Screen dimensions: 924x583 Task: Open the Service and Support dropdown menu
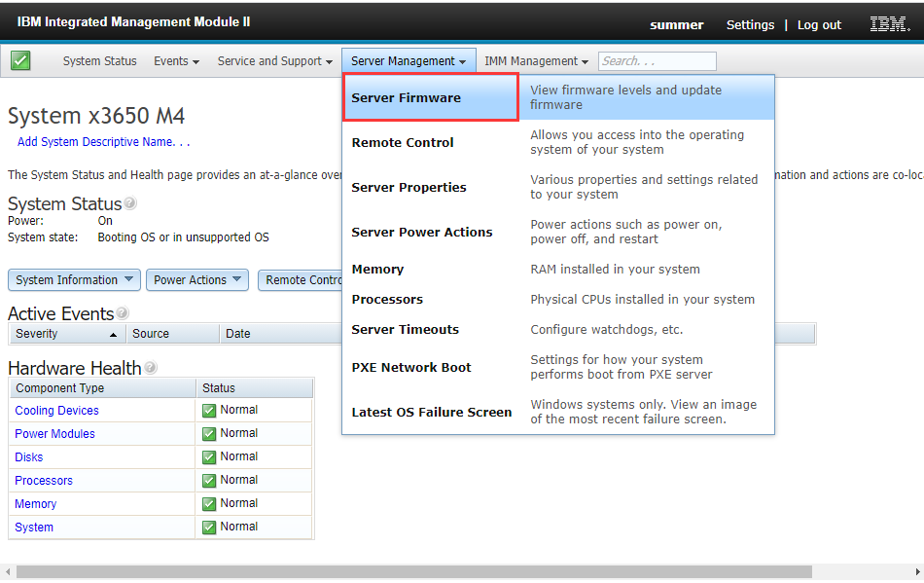tap(274, 61)
